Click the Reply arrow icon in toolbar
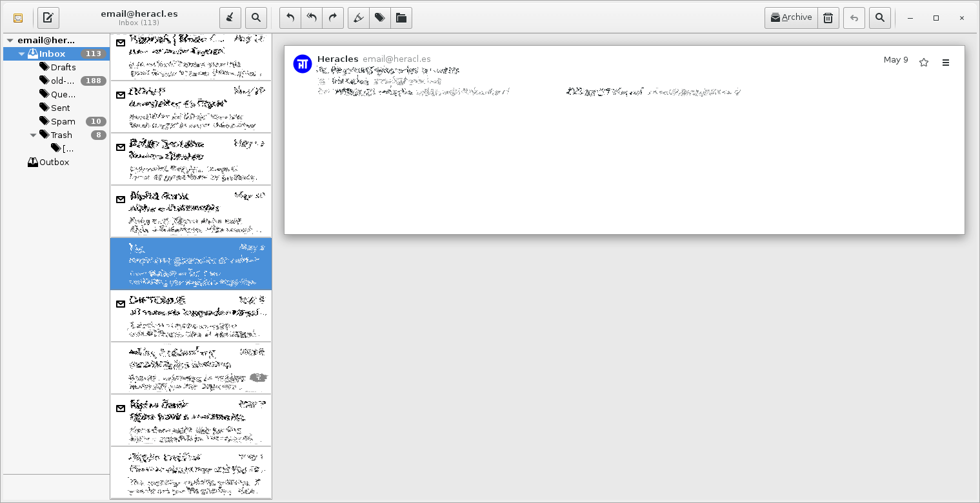This screenshot has width=980, height=503. coord(290,18)
